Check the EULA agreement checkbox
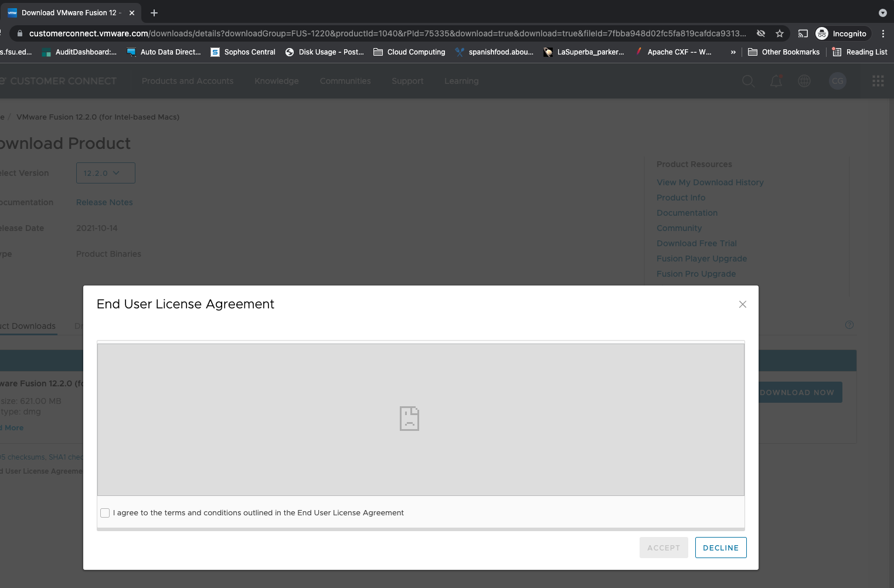This screenshot has height=588, width=894. pyautogui.click(x=105, y=513)
